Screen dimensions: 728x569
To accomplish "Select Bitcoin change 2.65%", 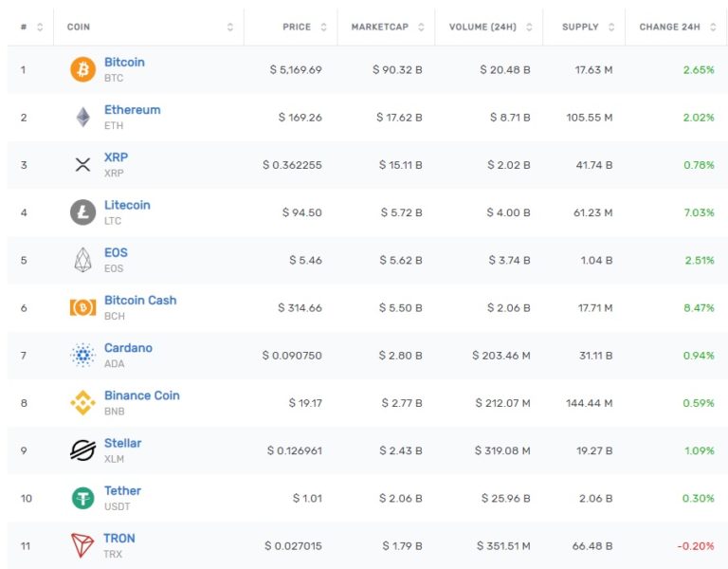I will point(699,69).
